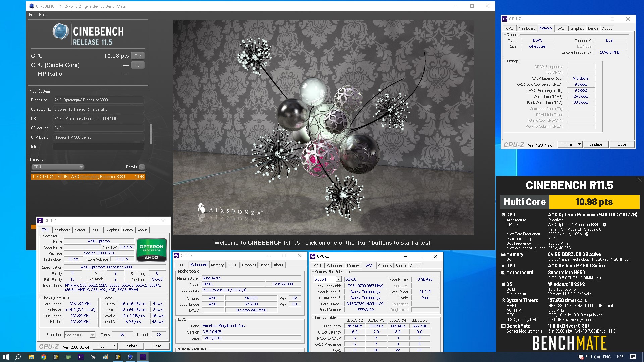Run the Cinebench CPU multi-core test
This screenshot has height=362, width=644.
(x=138, y=56)
